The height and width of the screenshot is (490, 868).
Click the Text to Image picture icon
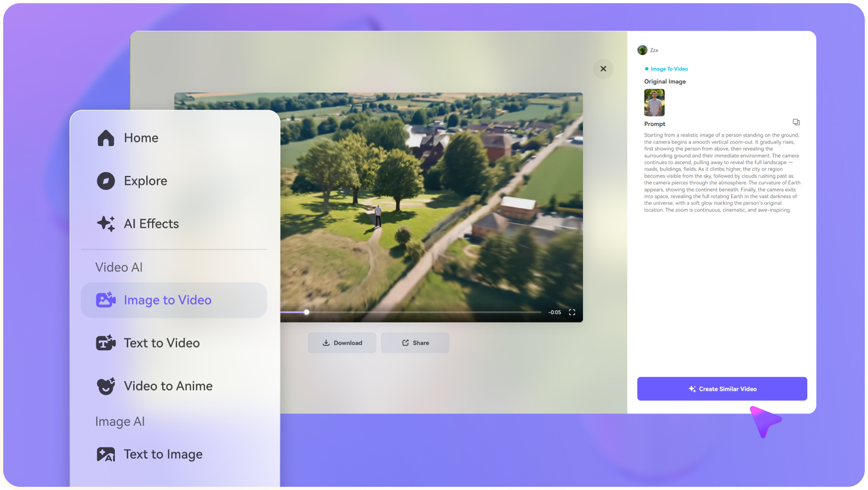point(106,454)
